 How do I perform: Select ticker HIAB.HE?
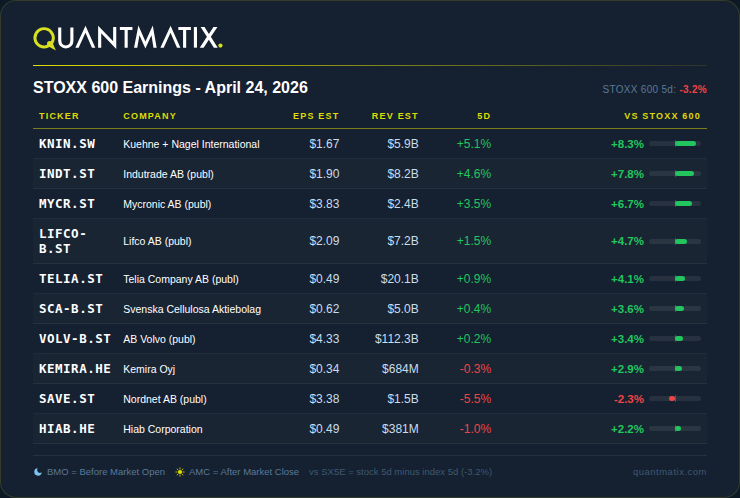pos(67,429)
